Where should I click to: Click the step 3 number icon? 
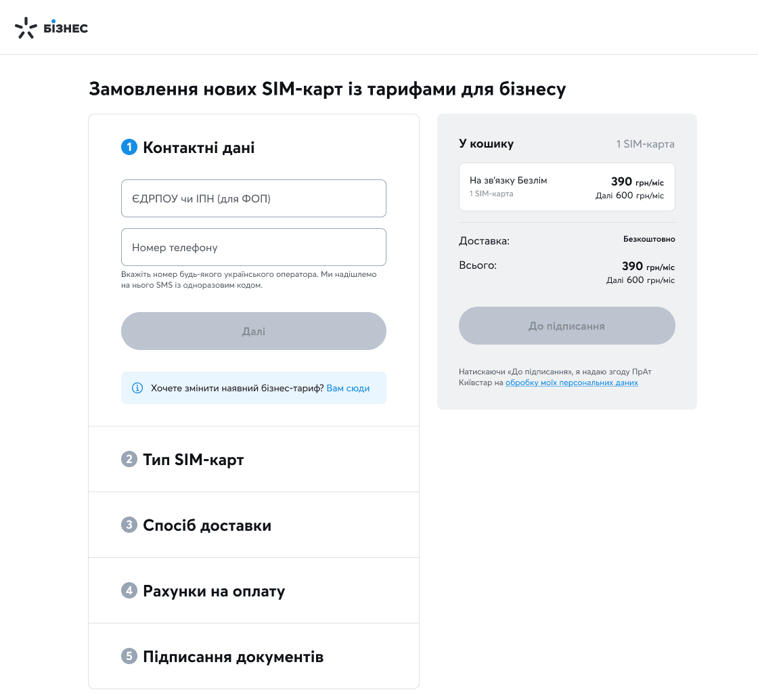pyautogui.click(x=129, y=525)
